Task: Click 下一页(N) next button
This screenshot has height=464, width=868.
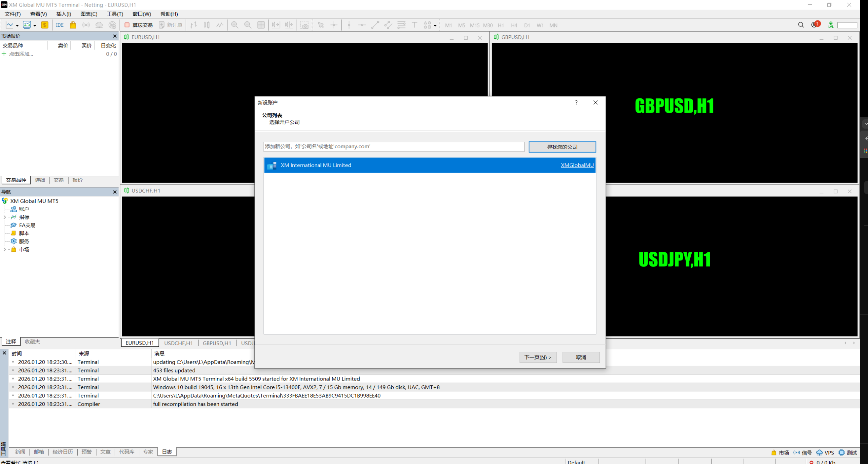Action: 538,357
